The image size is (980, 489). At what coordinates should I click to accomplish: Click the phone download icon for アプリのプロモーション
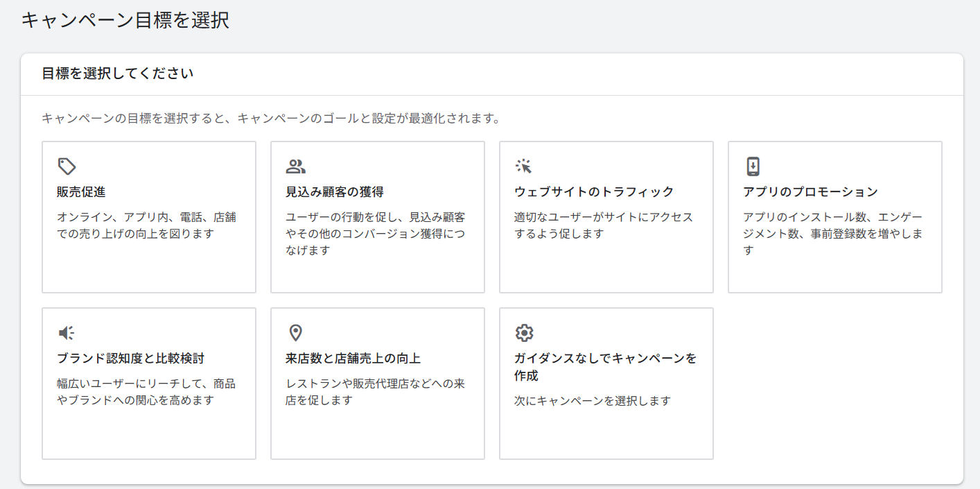click(753, 166)
